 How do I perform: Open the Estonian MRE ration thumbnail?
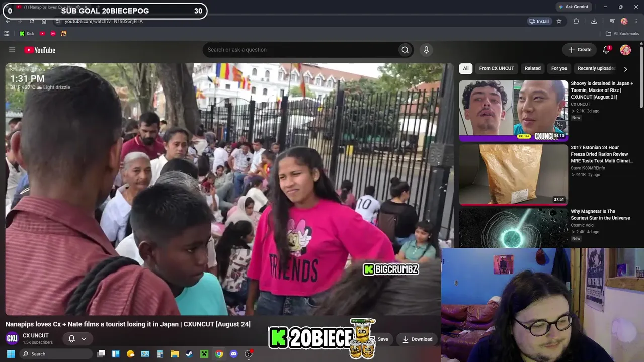[x=513, y=175]
